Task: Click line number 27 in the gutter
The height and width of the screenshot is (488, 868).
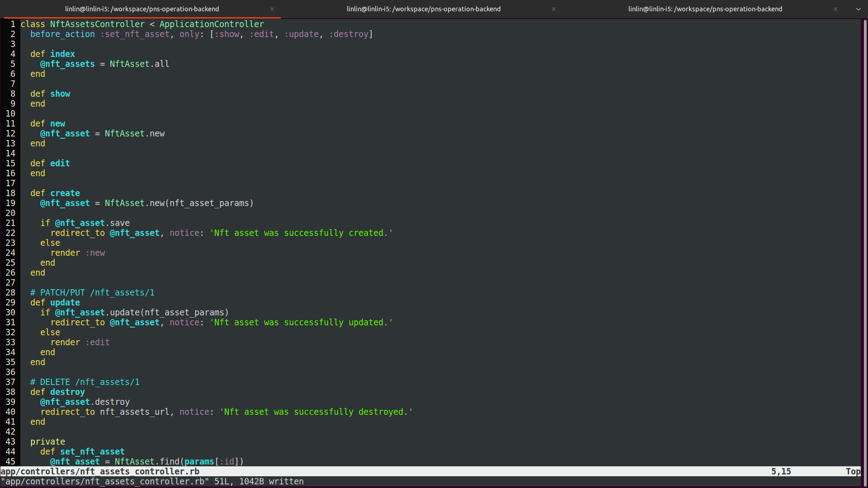Action: point(10,283)
